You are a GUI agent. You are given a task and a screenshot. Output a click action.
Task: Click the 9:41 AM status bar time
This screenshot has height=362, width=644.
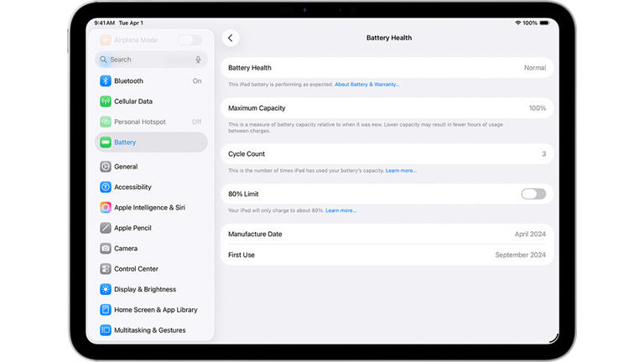coord(104,23)
